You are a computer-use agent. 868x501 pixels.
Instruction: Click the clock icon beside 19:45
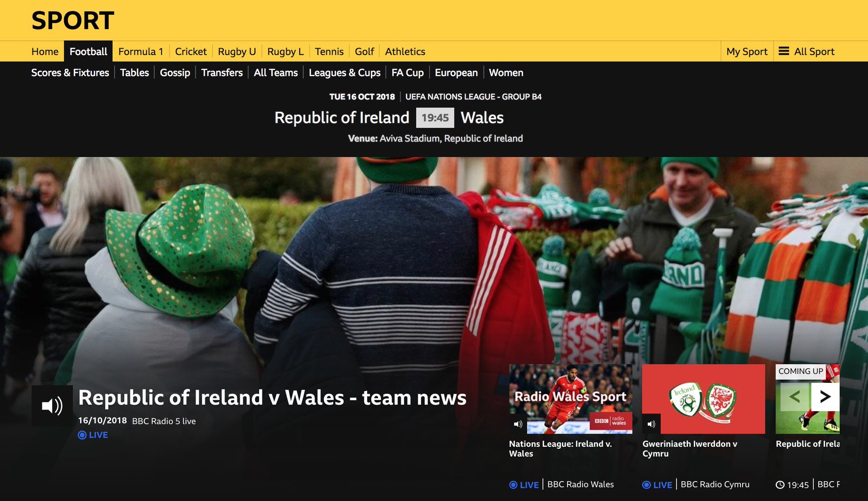(780, 485)
